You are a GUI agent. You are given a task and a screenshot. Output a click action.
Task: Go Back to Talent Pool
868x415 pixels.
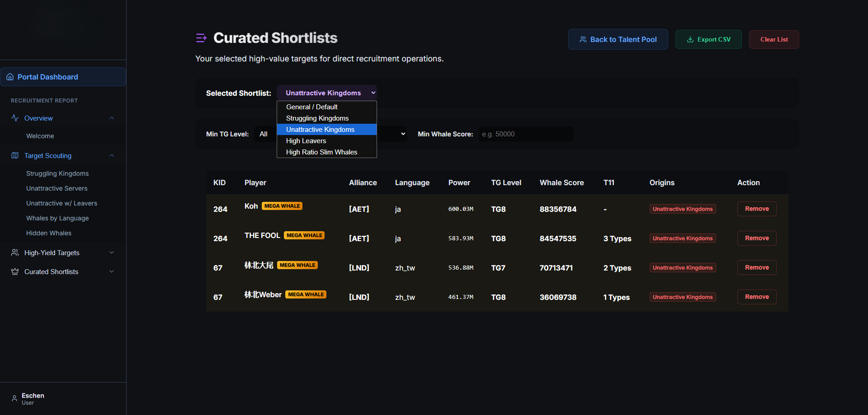[x=618, y=39]
